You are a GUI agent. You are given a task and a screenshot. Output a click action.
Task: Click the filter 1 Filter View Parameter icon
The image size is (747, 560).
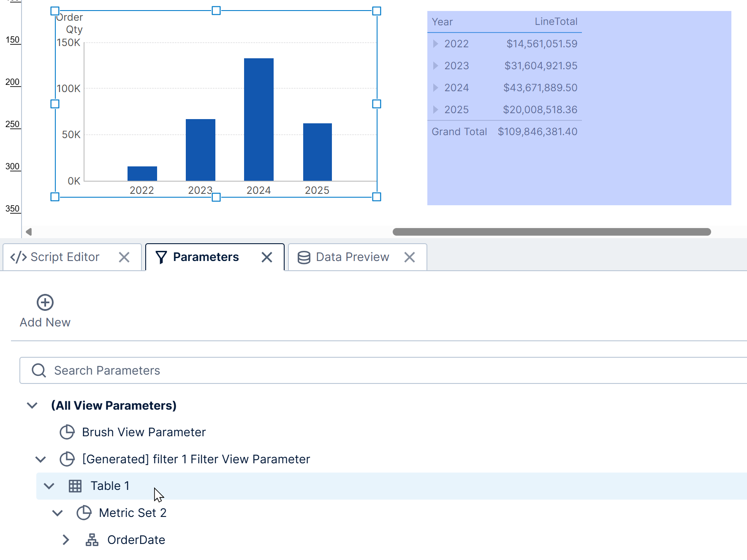[x=67, y=459]
